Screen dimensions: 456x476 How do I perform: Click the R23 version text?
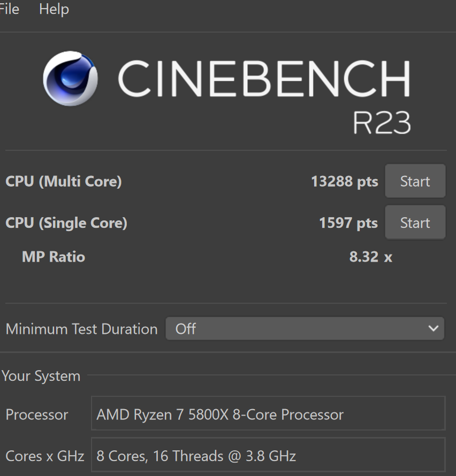click(x=382, y=122)
